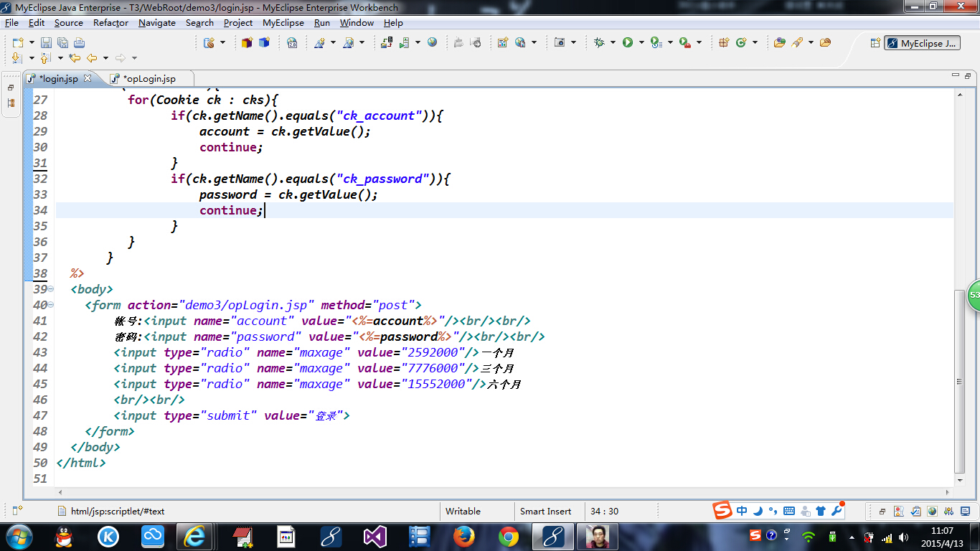Click the yellow and purple cube icon

tap(247, 43)
